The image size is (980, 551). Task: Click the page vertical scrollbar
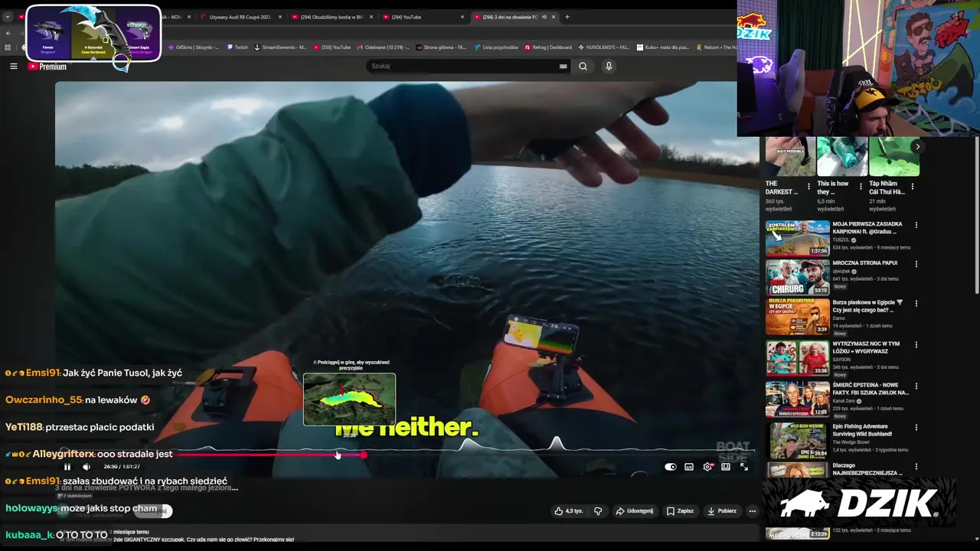[977, 214]
